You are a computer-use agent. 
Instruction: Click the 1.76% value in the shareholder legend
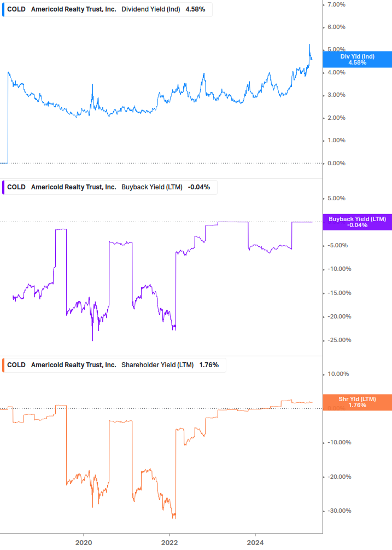[x=209, y=365]
